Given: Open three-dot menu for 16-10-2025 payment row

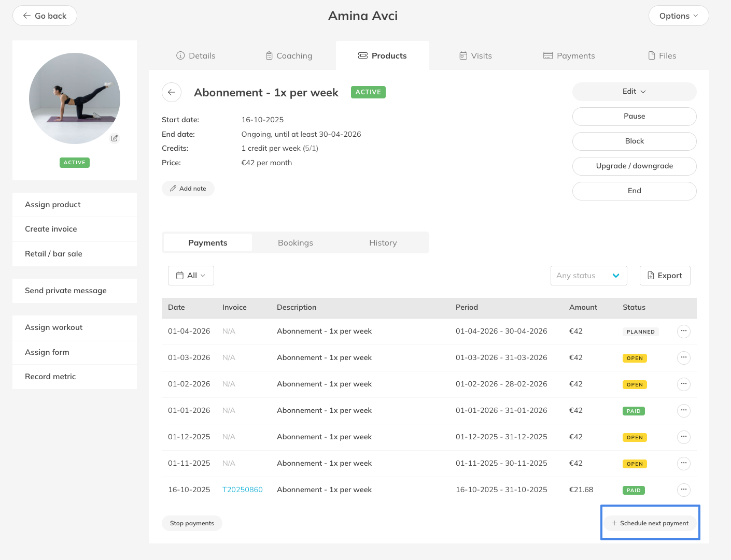Looking at the screenshot, I should point(684,490).
